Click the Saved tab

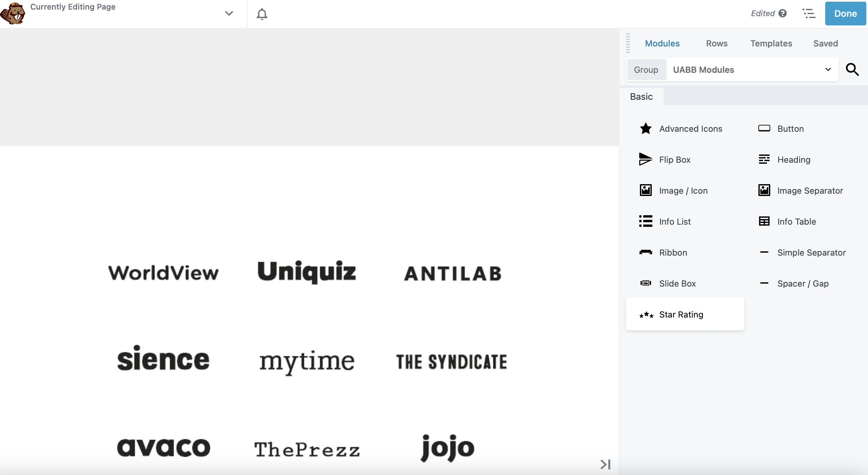pyautogui.click(x=825, y=43)
